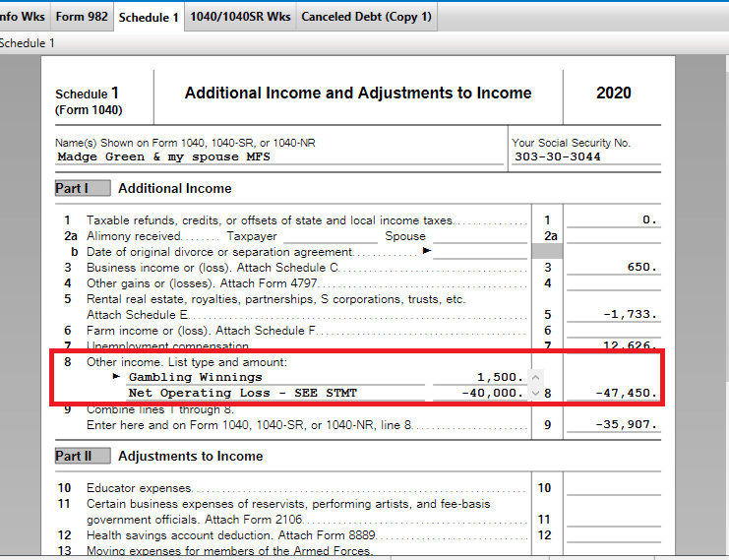Select the Schedule 1 tab
Screen dimensions: 729x560
tap(149, 17)
